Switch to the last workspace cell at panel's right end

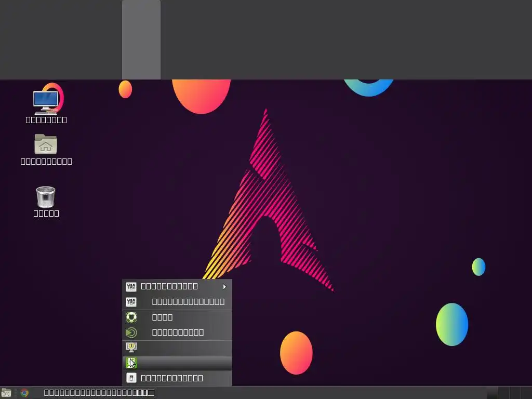(526, 393)
